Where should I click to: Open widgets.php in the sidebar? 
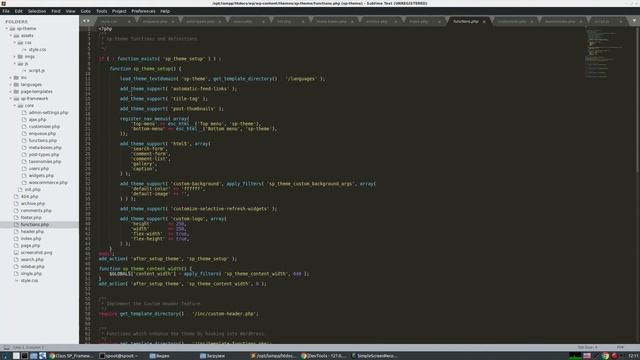(x=41, y=175)
